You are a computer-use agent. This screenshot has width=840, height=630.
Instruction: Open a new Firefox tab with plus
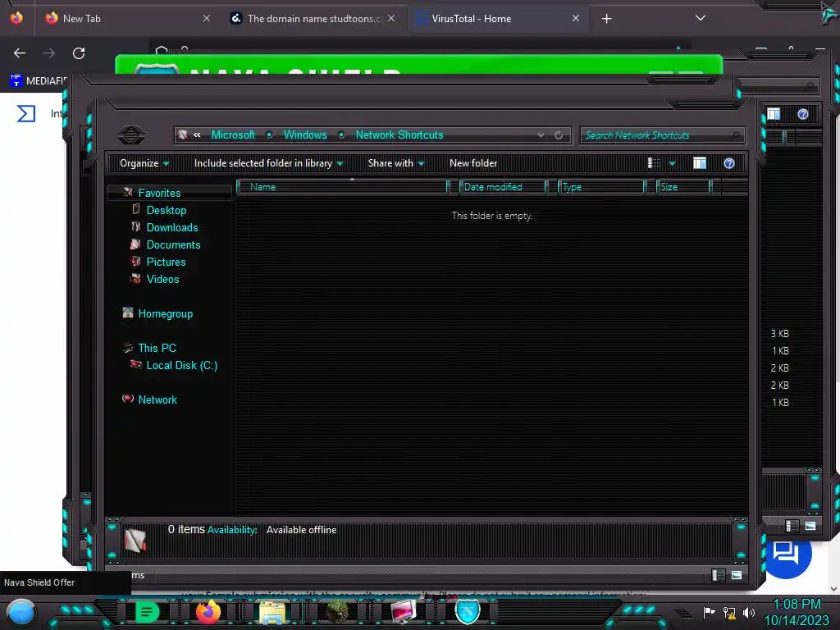pyautogui.click(x=606, y=19)
